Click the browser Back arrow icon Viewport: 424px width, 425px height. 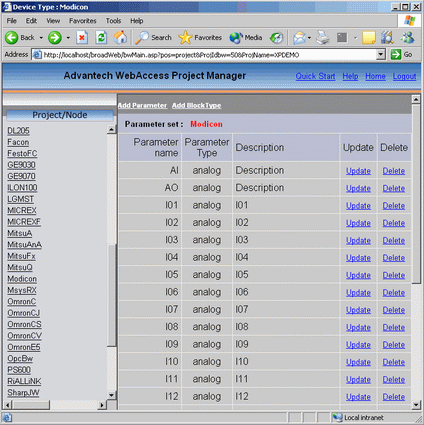coord(11,38)
